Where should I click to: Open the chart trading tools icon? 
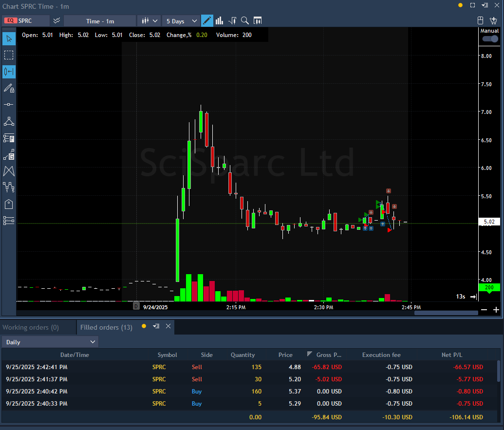(232, 21)
